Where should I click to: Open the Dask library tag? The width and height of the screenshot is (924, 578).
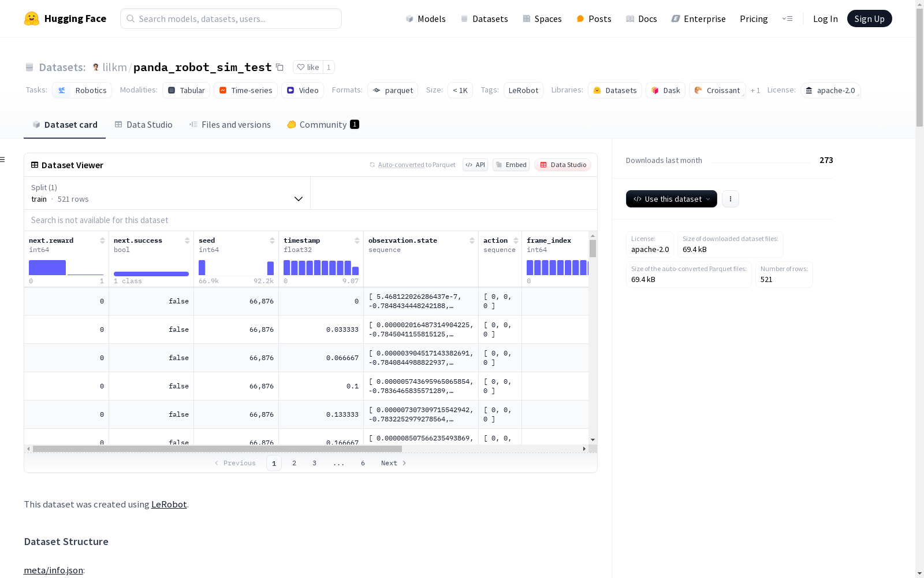tap(665, 90)
